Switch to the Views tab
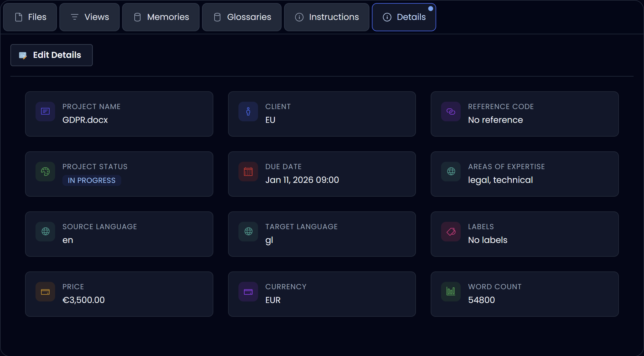The width and height of the screenshot is (644, 356). click(89, 17)
